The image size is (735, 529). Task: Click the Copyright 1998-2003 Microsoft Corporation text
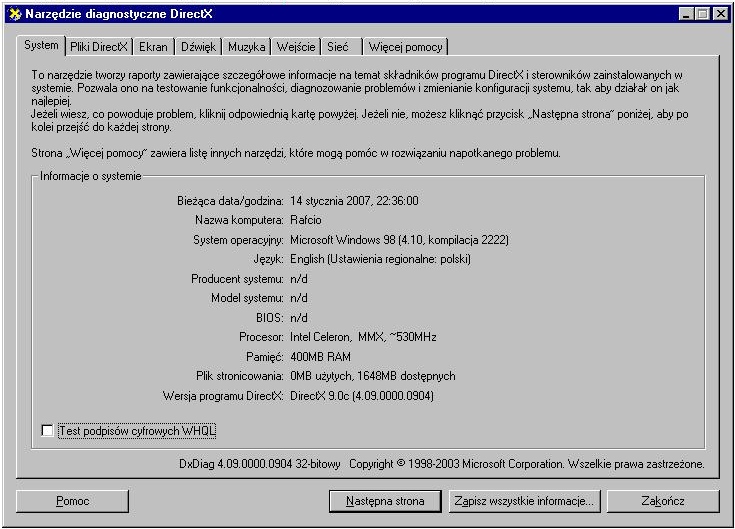(x=457, y=464)
